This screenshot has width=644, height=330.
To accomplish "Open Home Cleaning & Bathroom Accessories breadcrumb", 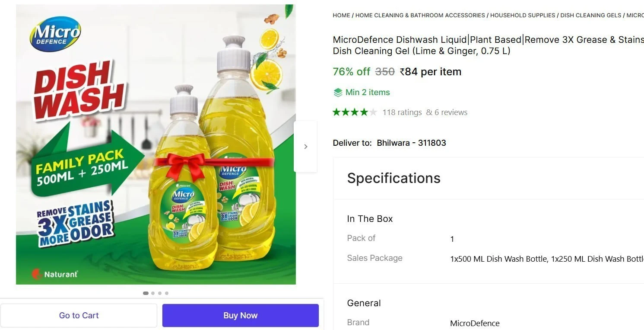I will point(420,15).
